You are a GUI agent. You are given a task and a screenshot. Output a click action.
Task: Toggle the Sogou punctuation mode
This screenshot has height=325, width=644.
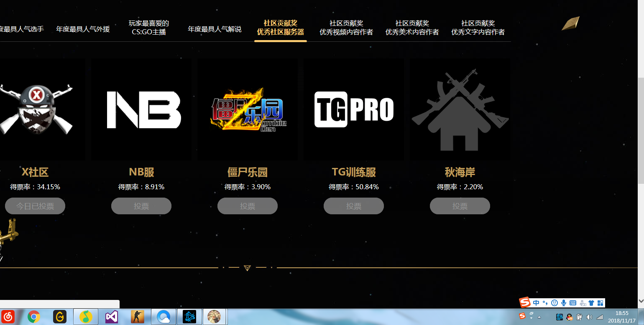point(545,303)
